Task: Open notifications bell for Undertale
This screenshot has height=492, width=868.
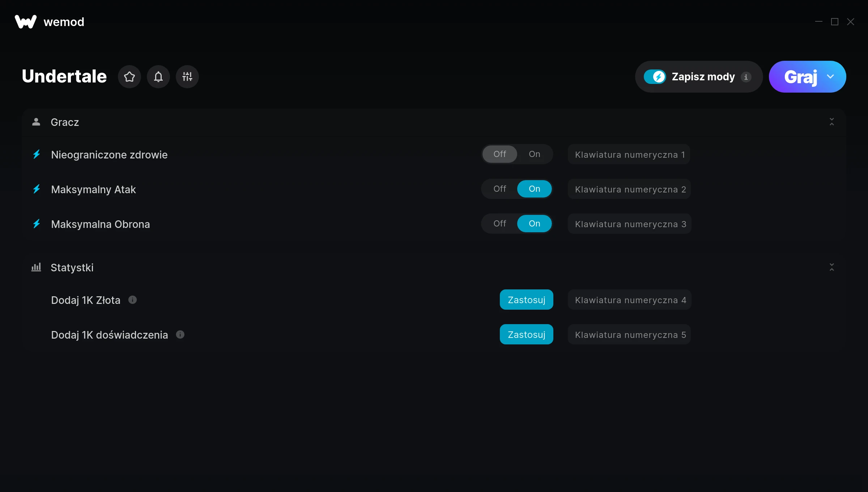Action: tap(158, 77)
